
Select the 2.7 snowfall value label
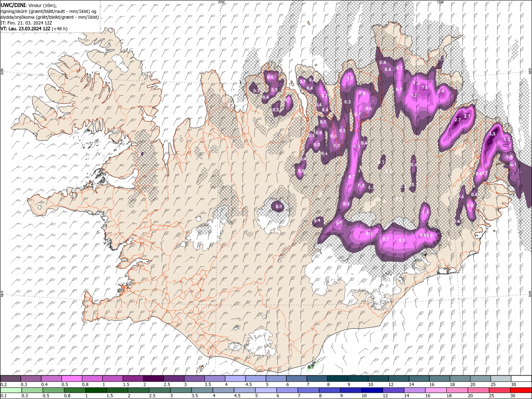coord(458,120)
